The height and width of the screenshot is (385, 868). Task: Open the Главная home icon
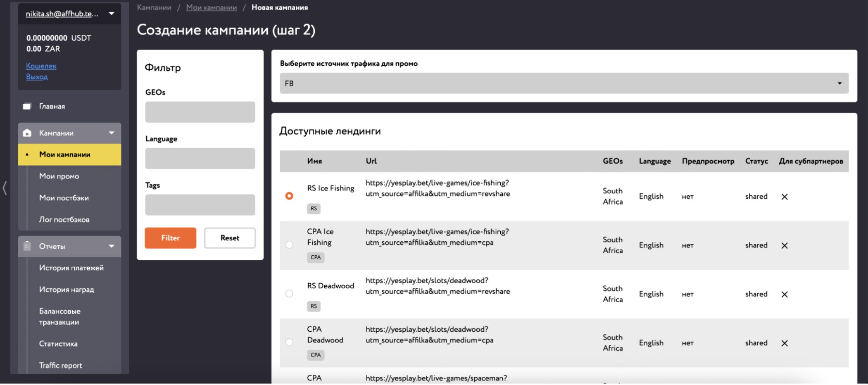[x=27, y=107]
